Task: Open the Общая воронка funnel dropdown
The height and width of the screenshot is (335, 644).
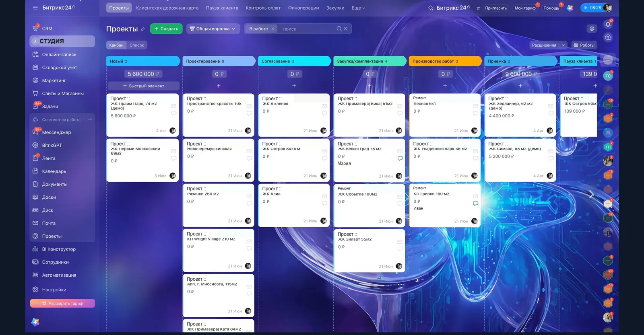Action: click(213, 29)
